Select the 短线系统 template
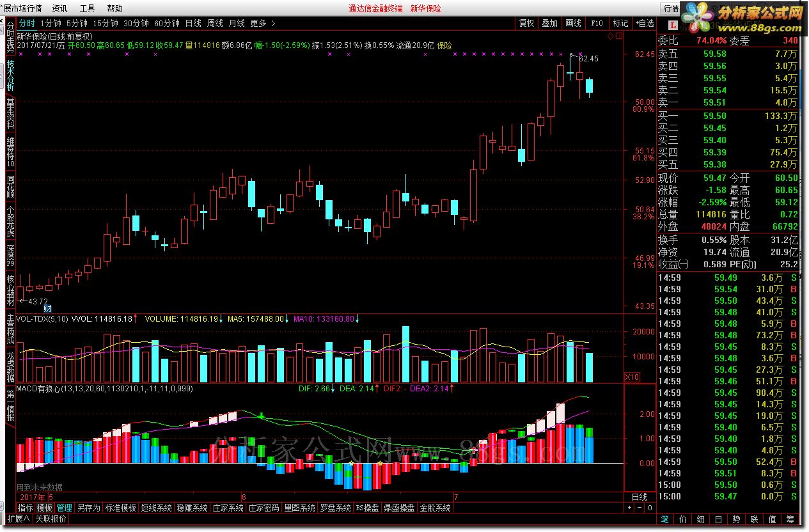Viewport: 809px width, 532px height. click(157, 508)
